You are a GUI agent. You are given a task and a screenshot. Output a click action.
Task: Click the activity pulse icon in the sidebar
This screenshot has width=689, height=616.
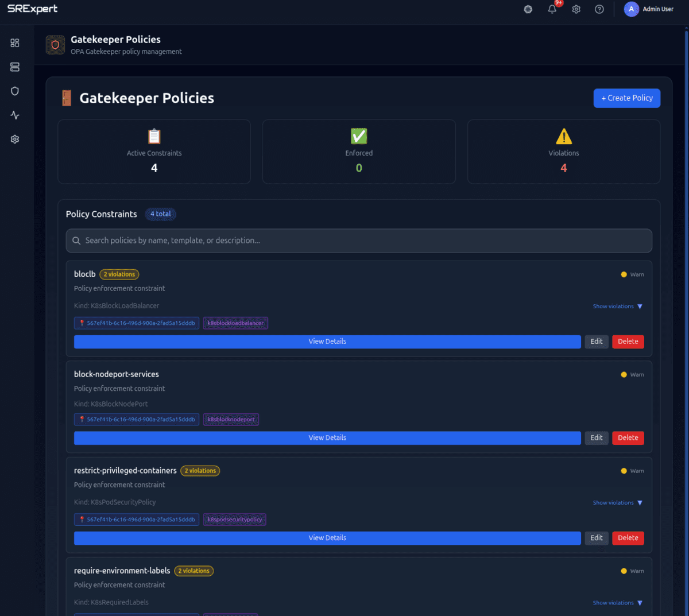point(15,115)
